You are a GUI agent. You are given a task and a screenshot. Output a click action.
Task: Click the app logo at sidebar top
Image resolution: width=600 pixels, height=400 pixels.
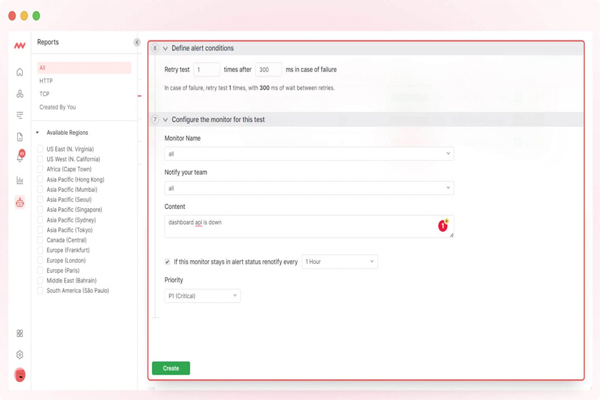pyautogui.click(x=19, y=46)
